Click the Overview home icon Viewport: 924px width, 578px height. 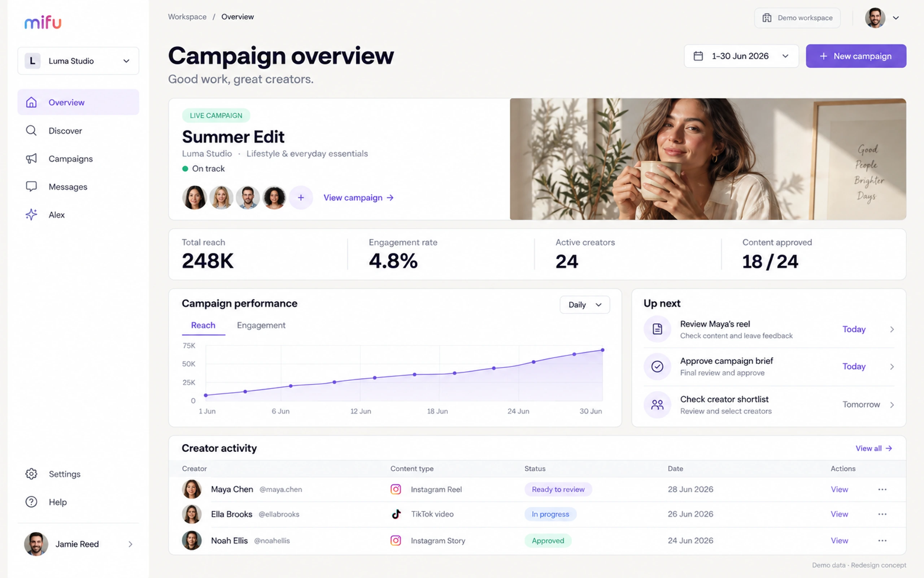point(31,102)
